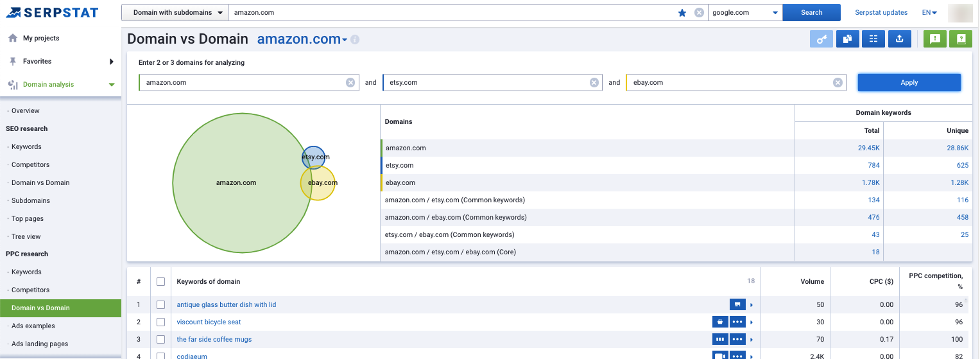Open Ads examples in sidebar
Image resolution: width=980 pixels, height=359 pixels.
[33, 326]
